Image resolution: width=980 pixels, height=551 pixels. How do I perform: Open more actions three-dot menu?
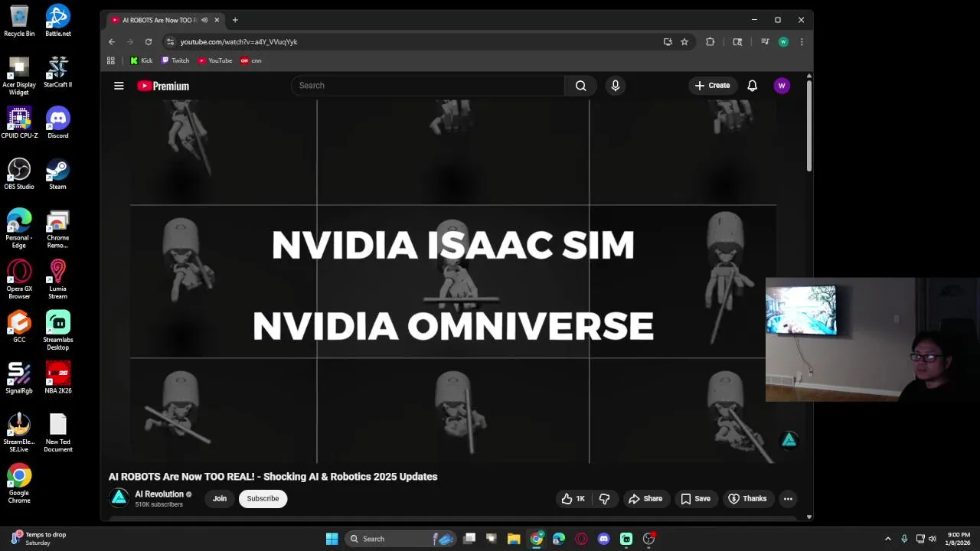[788, 499]
